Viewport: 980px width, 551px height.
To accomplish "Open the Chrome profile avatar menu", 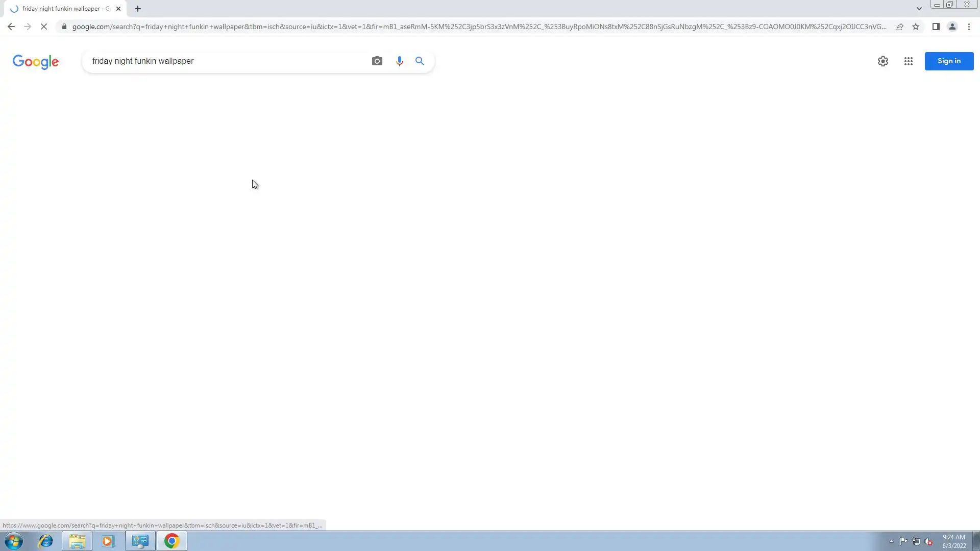I will coord(952,27).
